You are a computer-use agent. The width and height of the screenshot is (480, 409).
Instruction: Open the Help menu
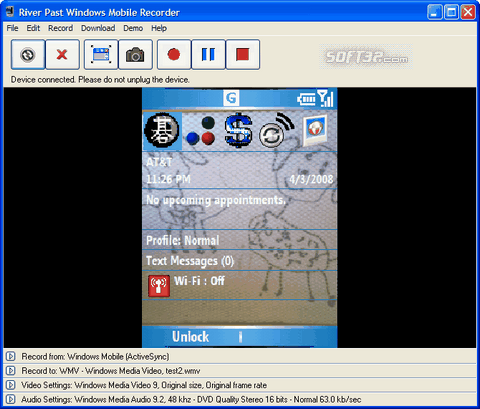pos(159,28)
